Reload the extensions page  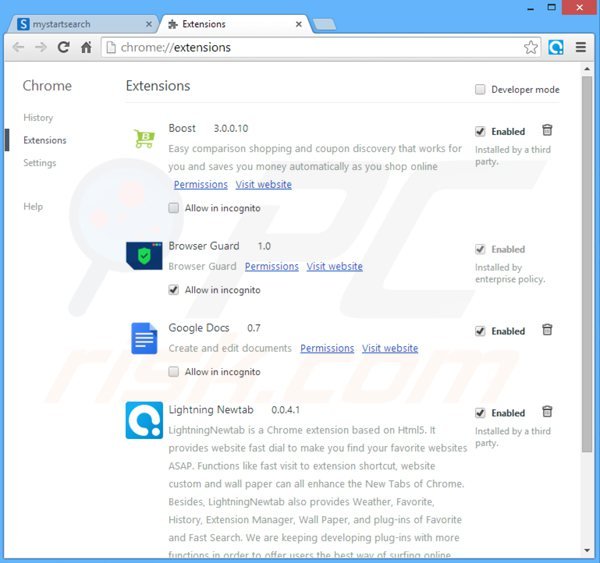(x=64, y=47)
